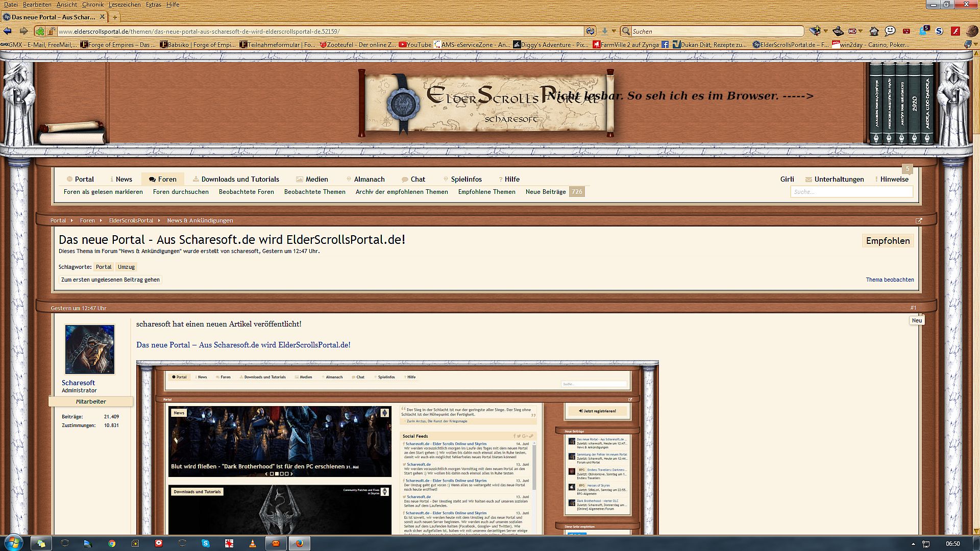Open the popup icon in breadcrumb bar
This screenshot has height=551, width=980.
[x=919, y=221]
